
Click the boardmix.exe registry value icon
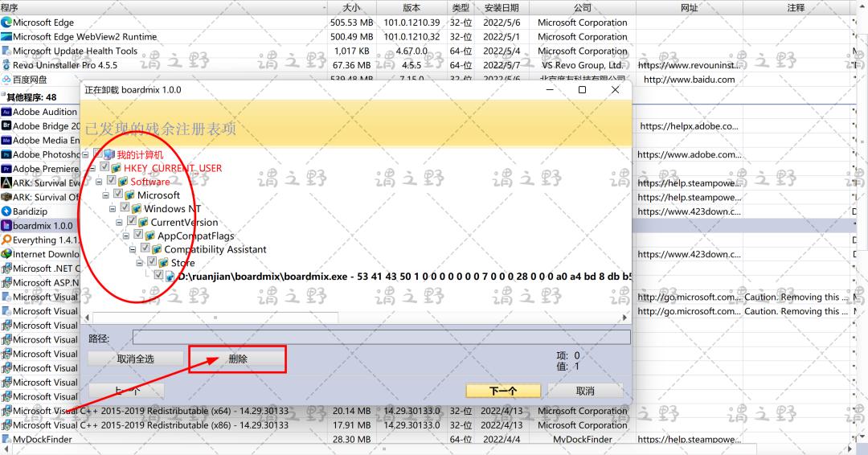(x=170, y=277)
